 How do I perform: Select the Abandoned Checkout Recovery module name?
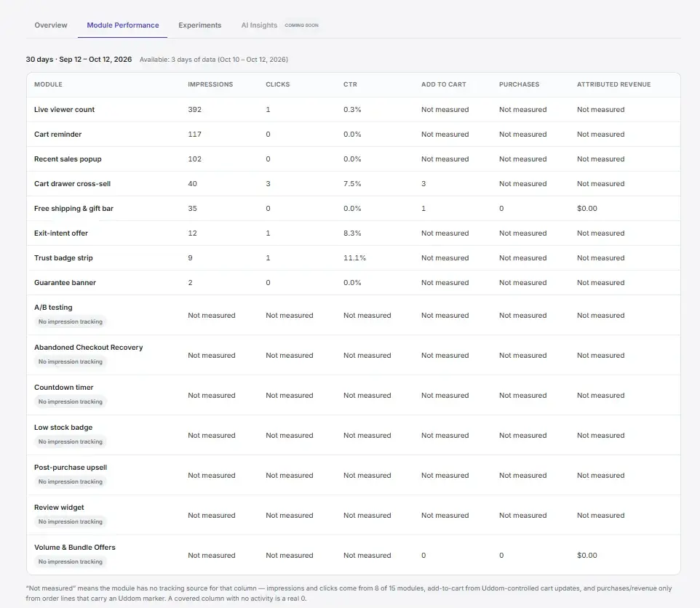pos(88,348)
